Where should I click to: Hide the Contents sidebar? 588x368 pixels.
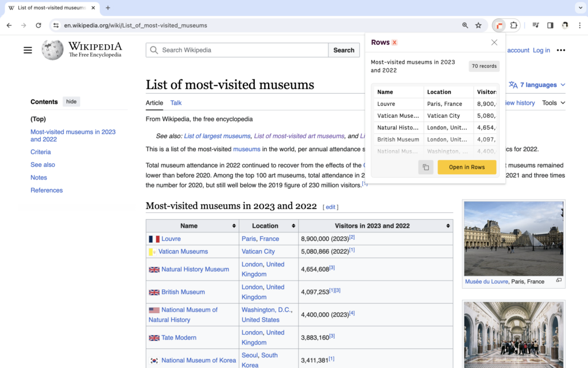point(71,101)
